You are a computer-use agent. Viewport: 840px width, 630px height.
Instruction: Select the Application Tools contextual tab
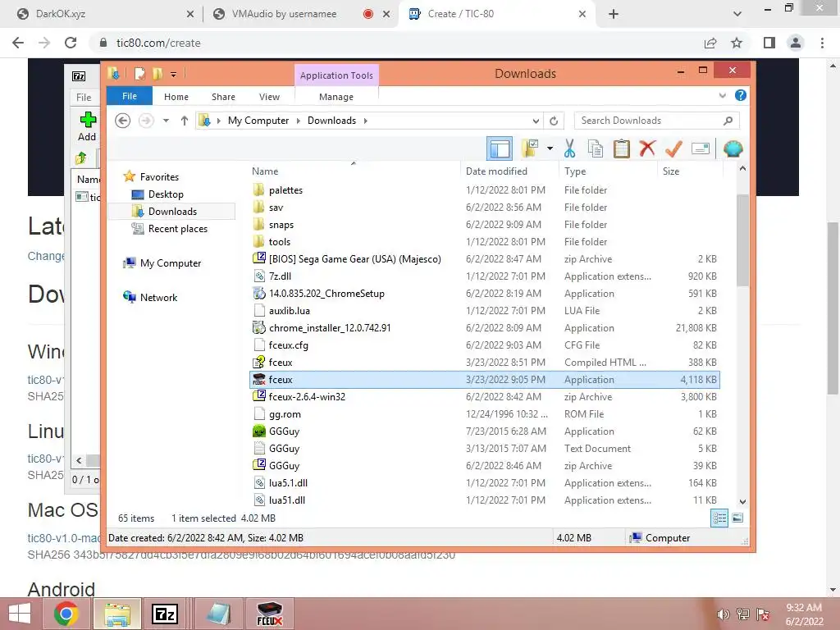click(x=336, y=75)
